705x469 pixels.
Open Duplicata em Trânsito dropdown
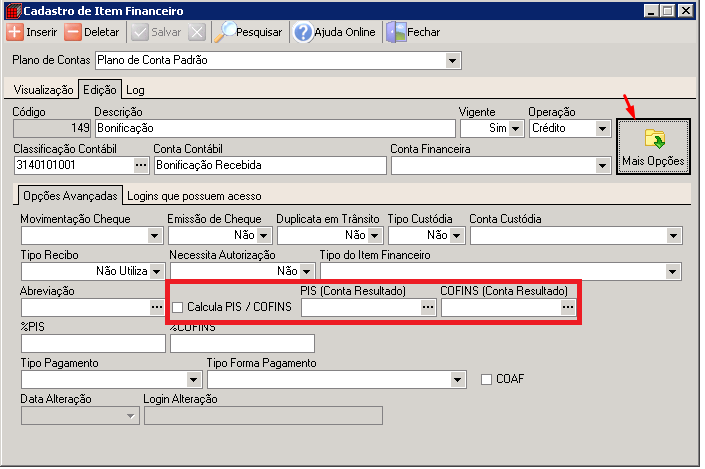pyautogui.click(x=375, y=236)
